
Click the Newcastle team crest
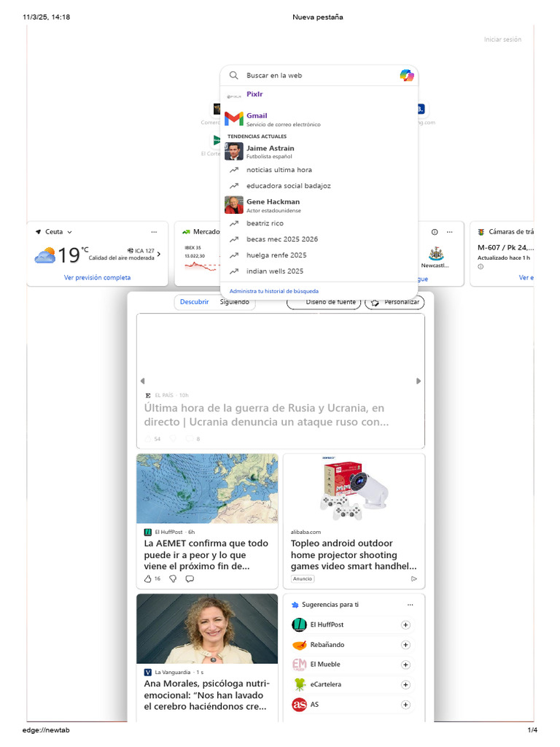(x=436, y=253)
